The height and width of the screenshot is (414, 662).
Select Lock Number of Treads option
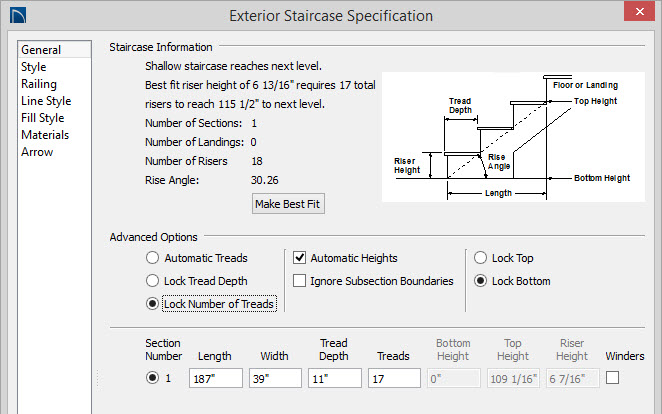point(153,304)
